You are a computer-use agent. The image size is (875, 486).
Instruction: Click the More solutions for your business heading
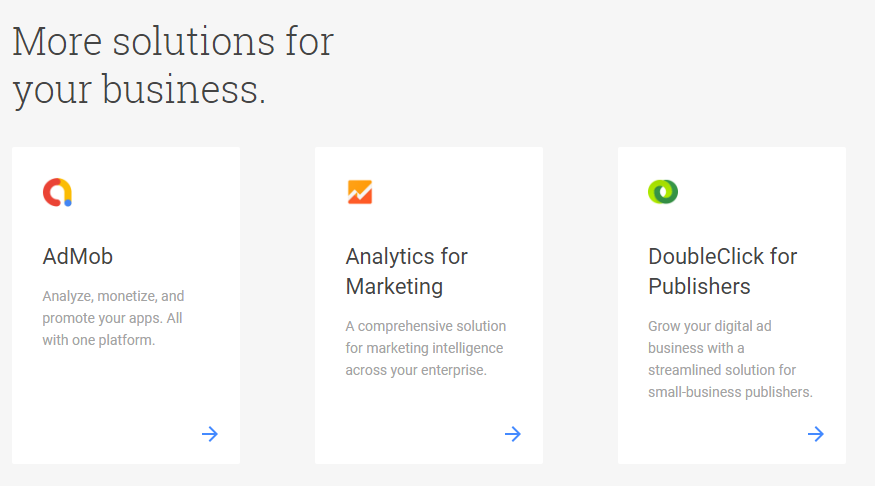(173, 65)
